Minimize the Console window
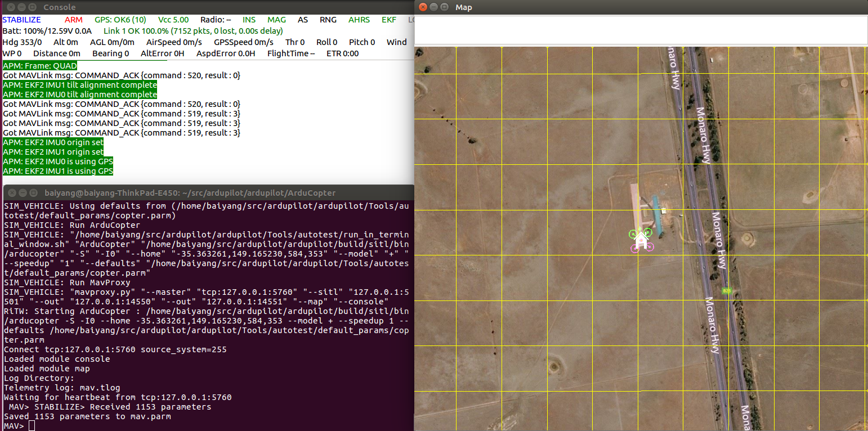The image size is (868, 431). coord(23,7)
